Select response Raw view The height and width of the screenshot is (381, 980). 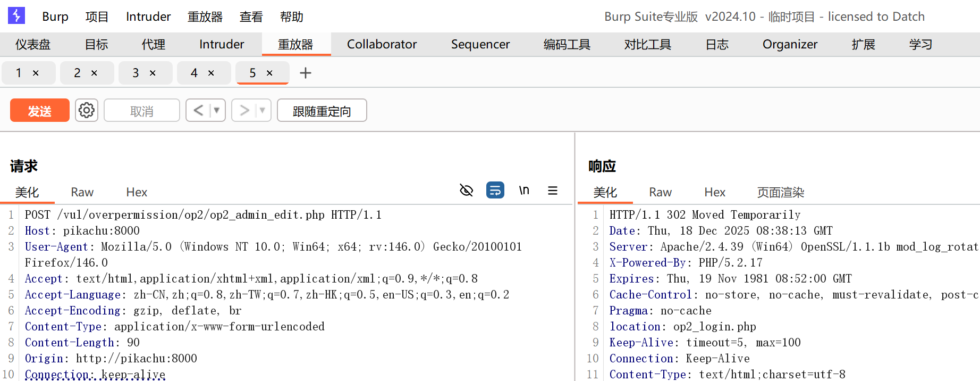[661, 192]
